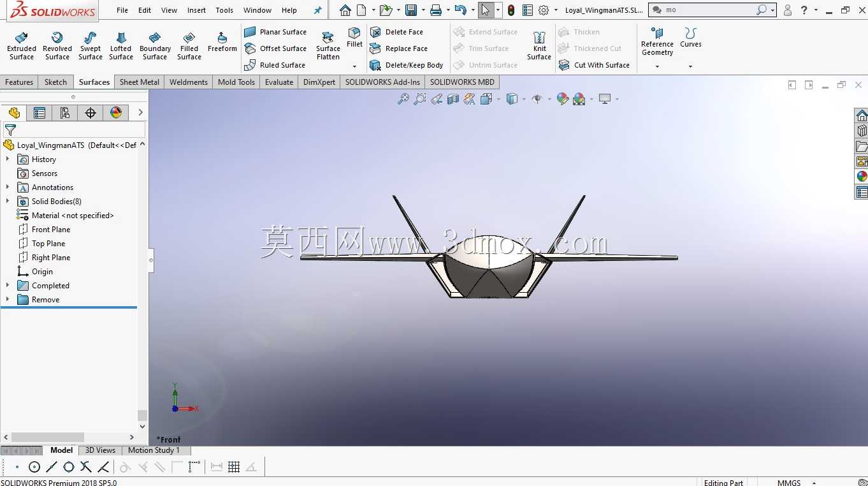Screen dimensions: 868x486
Task: Click the feature tree filter field
Action: 74,129
